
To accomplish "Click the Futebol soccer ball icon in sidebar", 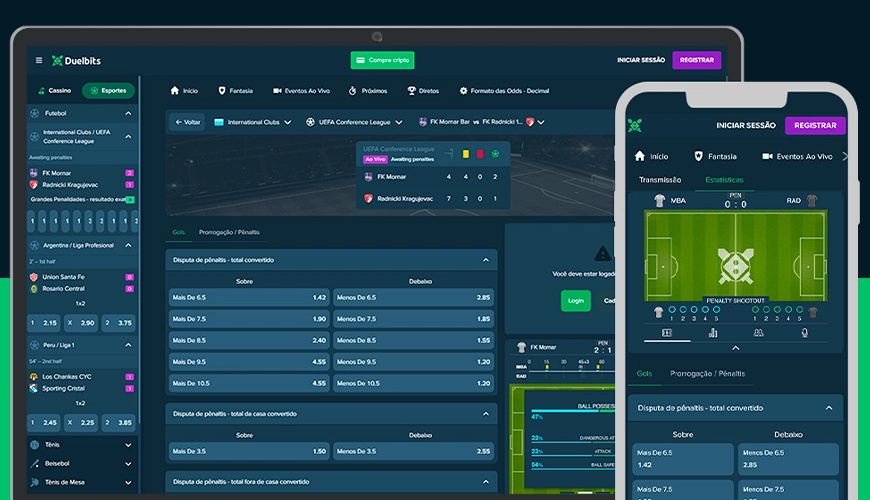I will (x=35, y=113).
